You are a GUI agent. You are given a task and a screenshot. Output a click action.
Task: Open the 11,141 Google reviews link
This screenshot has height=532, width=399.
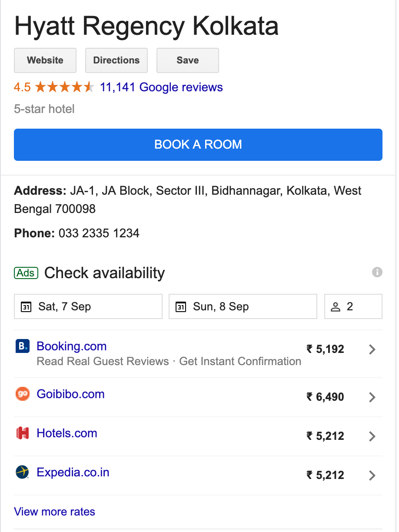(161, 87)
